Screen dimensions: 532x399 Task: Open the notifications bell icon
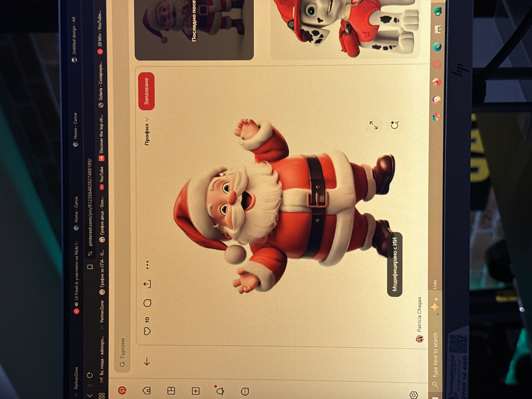[220, 391]
